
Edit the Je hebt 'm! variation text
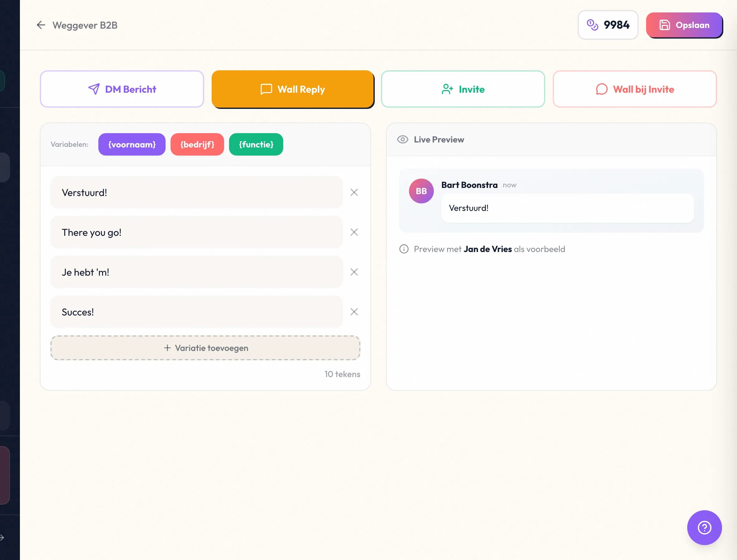[196, 272]
